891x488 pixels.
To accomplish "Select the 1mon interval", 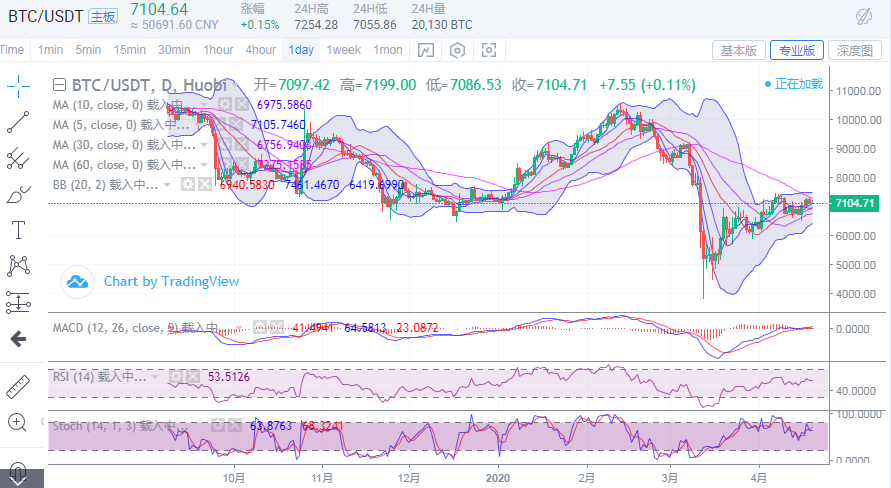I will coord(388,50).
